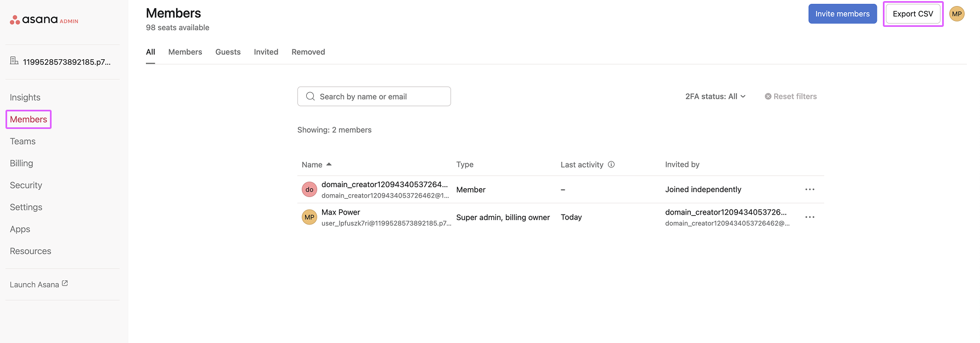Open Launch Asana external link
This screenshot has width=980, height=343.
point(38,284)
